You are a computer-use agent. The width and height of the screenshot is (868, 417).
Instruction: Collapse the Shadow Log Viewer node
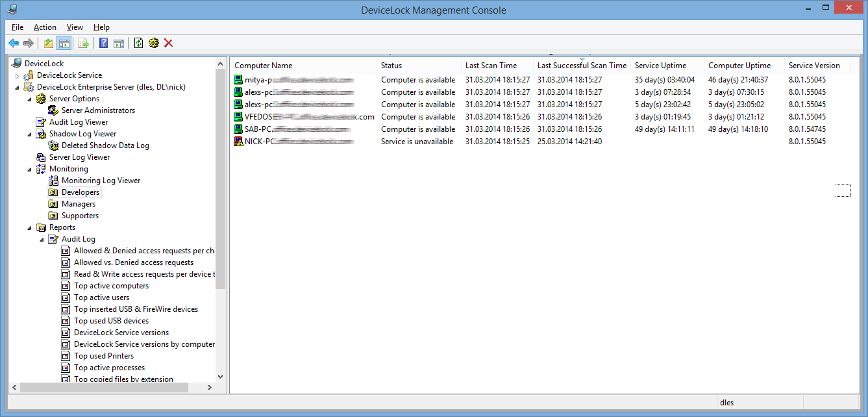pyautogui.click(x=30, y=134)
